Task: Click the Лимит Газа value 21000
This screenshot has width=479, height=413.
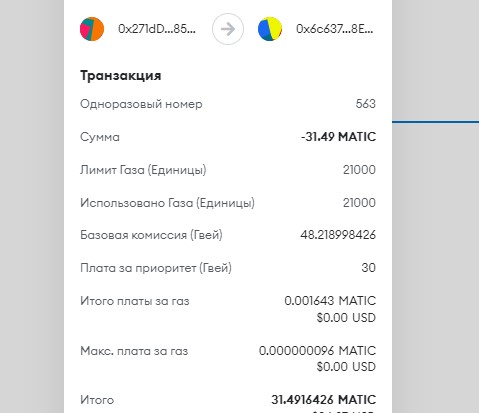Action: 359,170
